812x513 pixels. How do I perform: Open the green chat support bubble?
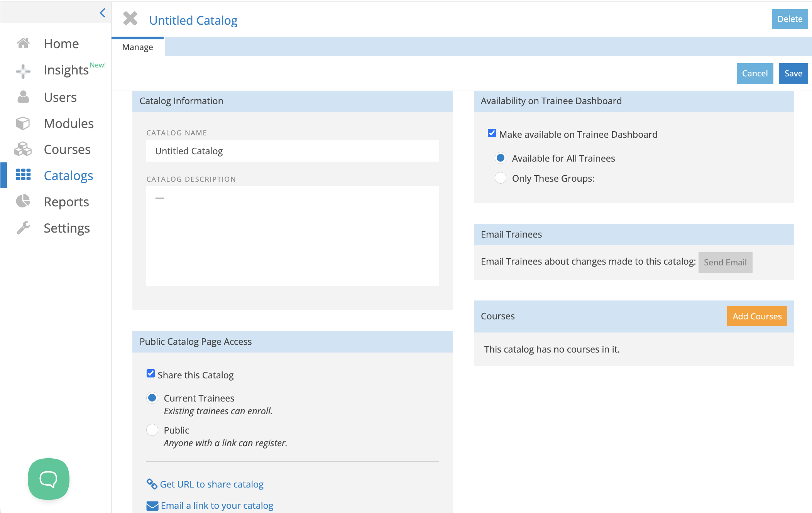49,479
